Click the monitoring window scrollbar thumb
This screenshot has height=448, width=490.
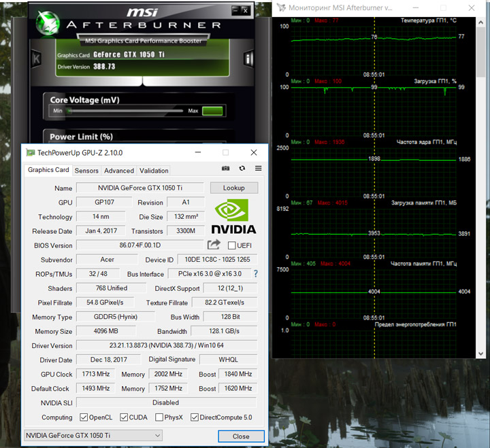point(480,52)
